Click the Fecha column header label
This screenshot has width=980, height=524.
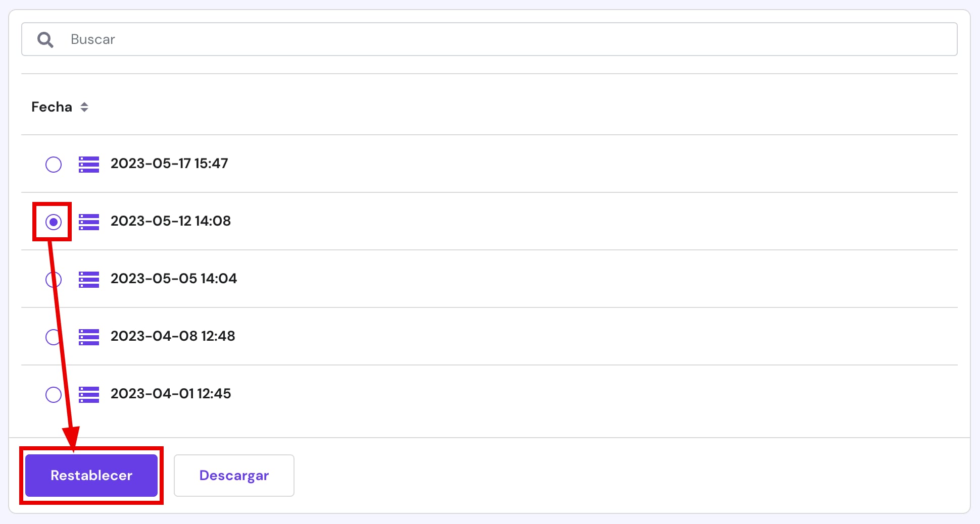[x=52, y=107]
